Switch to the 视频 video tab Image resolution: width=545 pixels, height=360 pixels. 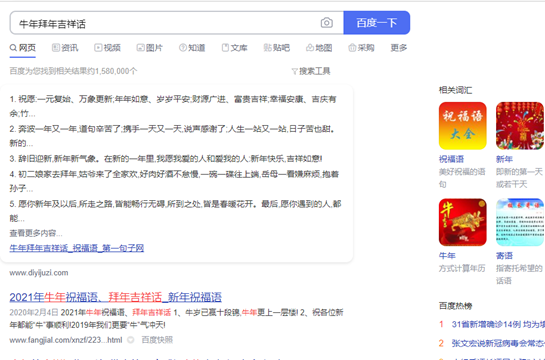tap(107, 48)
